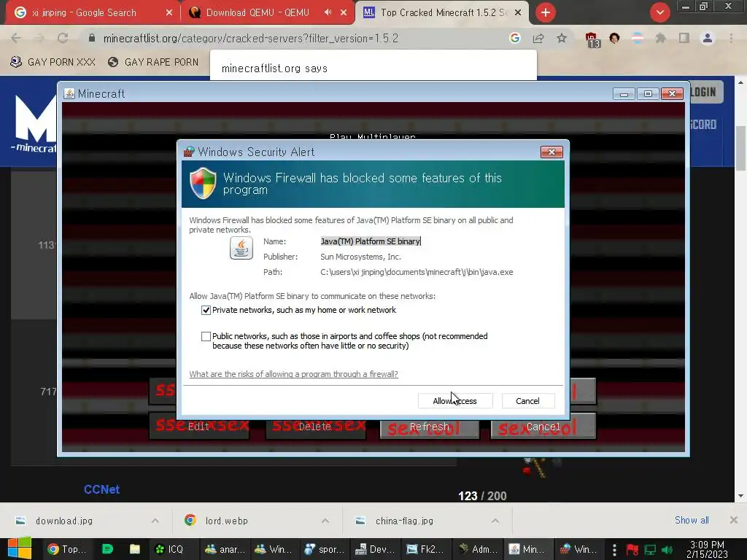This screenshot has height=560, width=747.
Task: Check Public networks checkbox
Action: pyautogui.click(x=206, y=336)
